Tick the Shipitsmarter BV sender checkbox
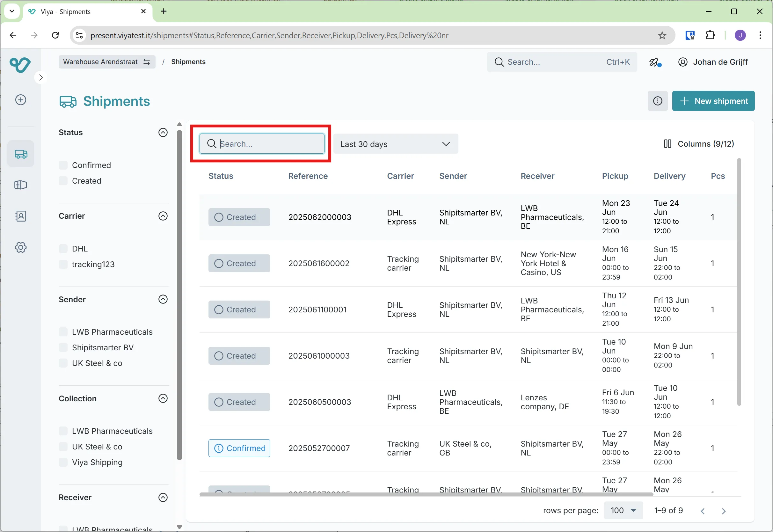 pos(63,347)
